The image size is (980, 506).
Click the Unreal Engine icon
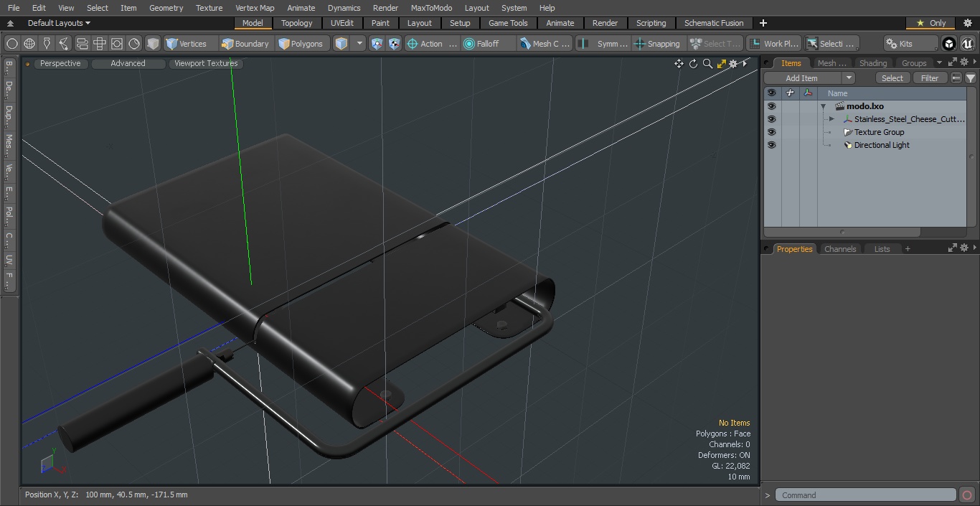(968, 44)
